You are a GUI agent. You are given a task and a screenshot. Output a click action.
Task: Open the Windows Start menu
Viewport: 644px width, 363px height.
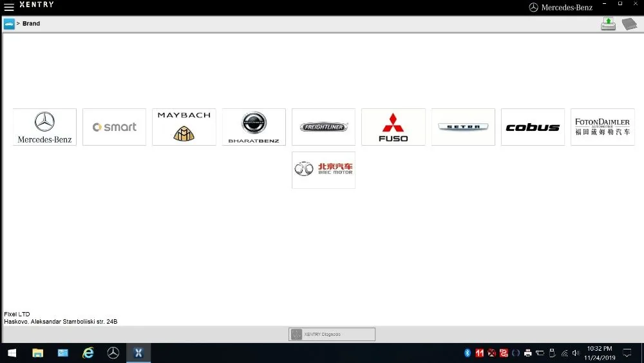12,353
